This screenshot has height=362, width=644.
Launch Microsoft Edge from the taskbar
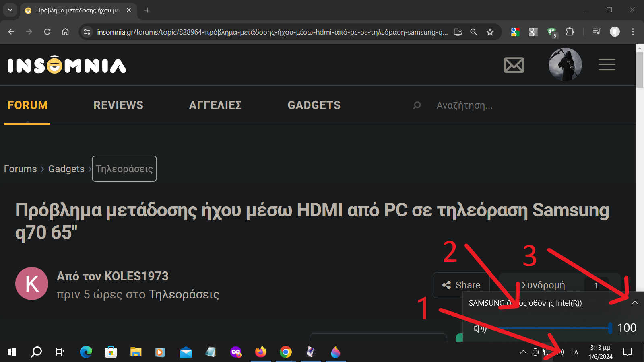point(86,352)
